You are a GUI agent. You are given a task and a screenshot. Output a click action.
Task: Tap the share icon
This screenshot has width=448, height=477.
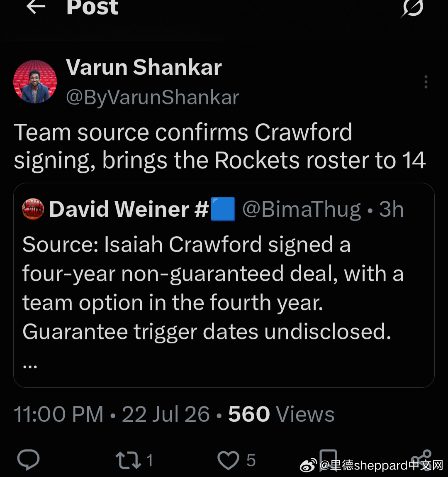pyautogui.click(x=421, y=459)
